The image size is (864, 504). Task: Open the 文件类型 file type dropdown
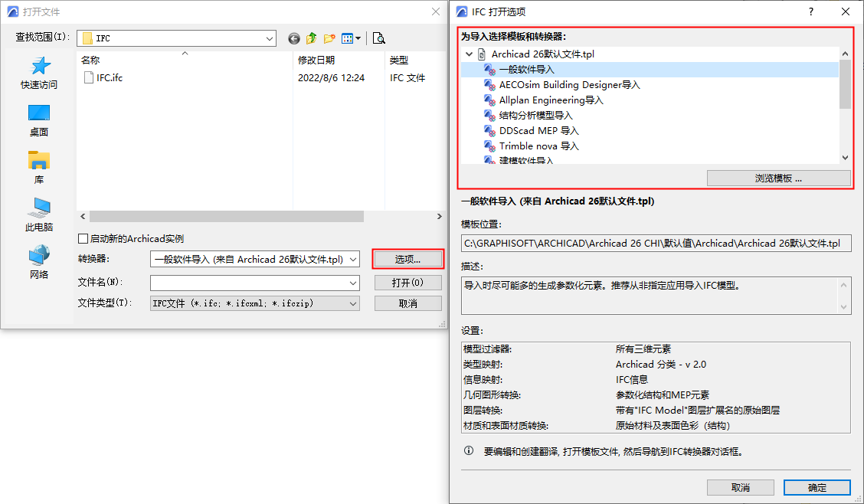(x=353, y=303)
